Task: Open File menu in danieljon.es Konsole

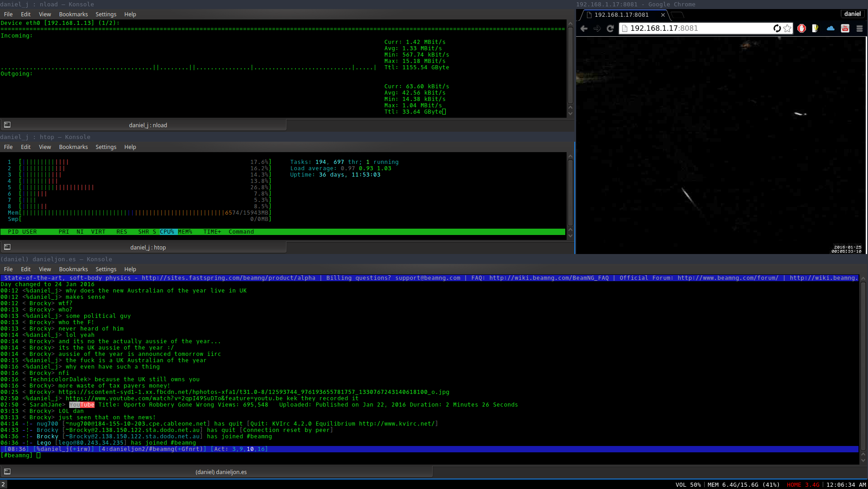Action: click(8, 269)
